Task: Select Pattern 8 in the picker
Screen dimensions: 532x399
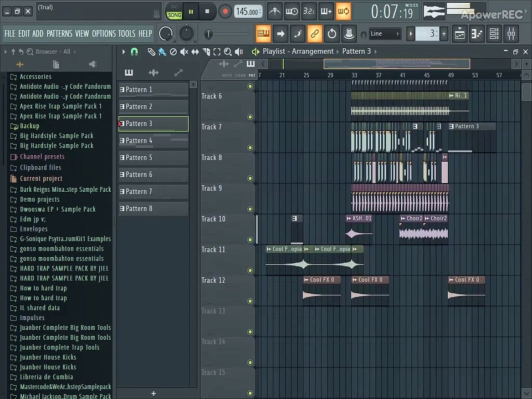Action: (x=154, y=208)
